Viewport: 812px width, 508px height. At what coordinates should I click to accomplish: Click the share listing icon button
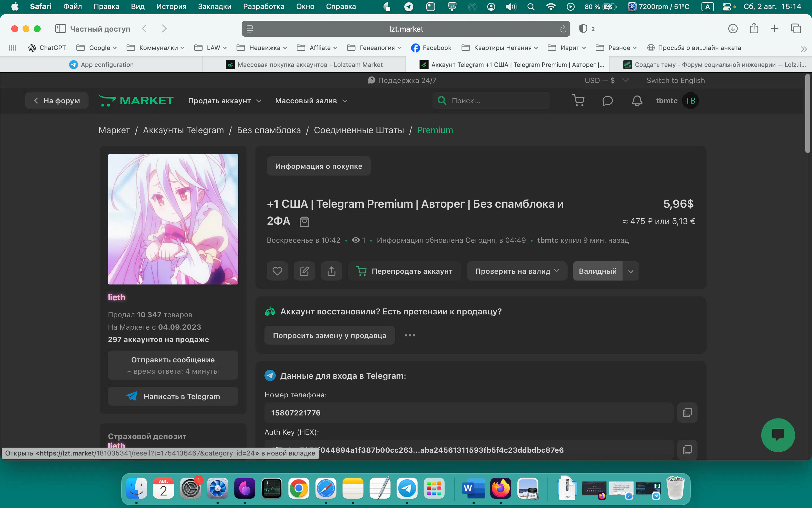pyautogui.click(x=332, y=271)
